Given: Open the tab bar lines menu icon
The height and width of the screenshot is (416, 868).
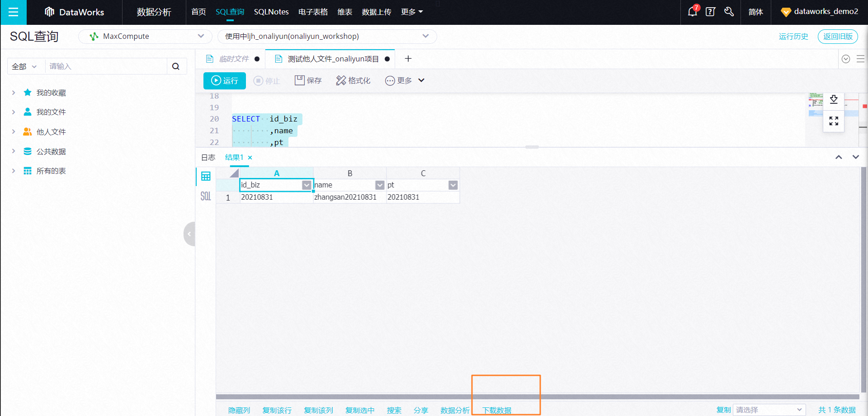Looking at the screenshot, I should pyautogui.click(x=860, y=59).
